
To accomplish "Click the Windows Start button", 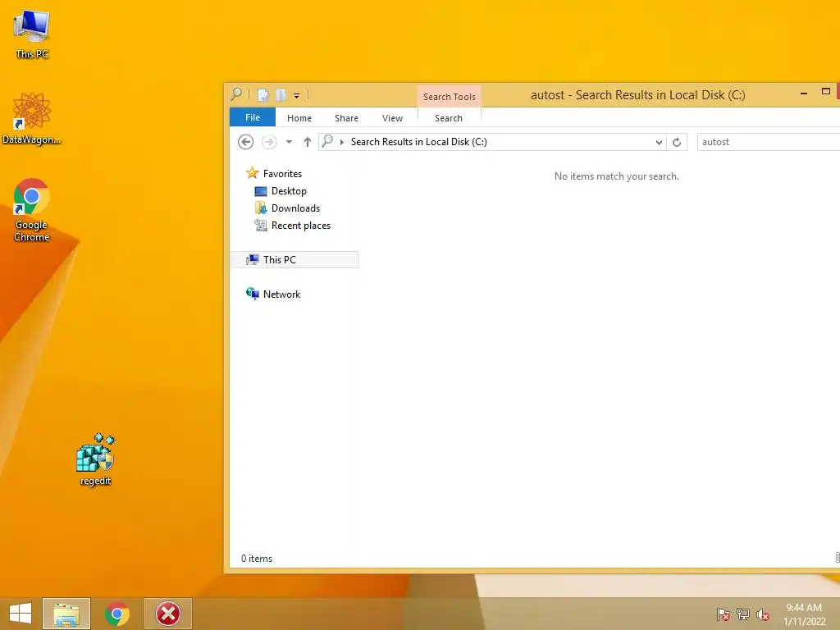I will click(x=21, y=614).
